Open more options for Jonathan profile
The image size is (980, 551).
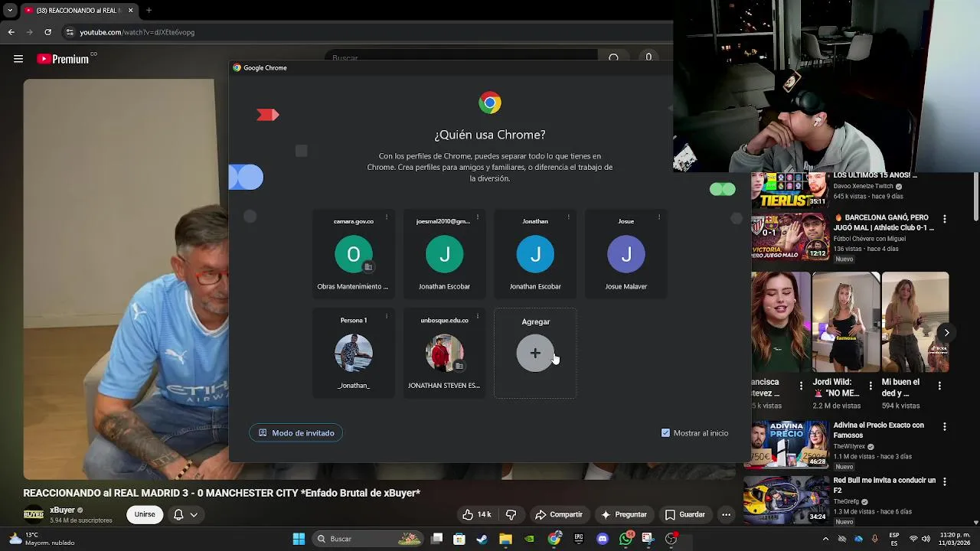(568, 217)
